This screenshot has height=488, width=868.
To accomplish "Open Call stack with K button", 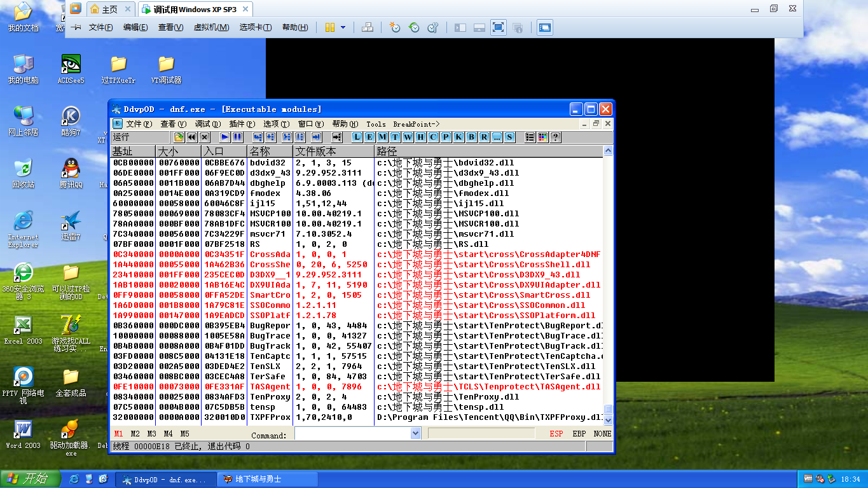I will (x=458, y=137).
